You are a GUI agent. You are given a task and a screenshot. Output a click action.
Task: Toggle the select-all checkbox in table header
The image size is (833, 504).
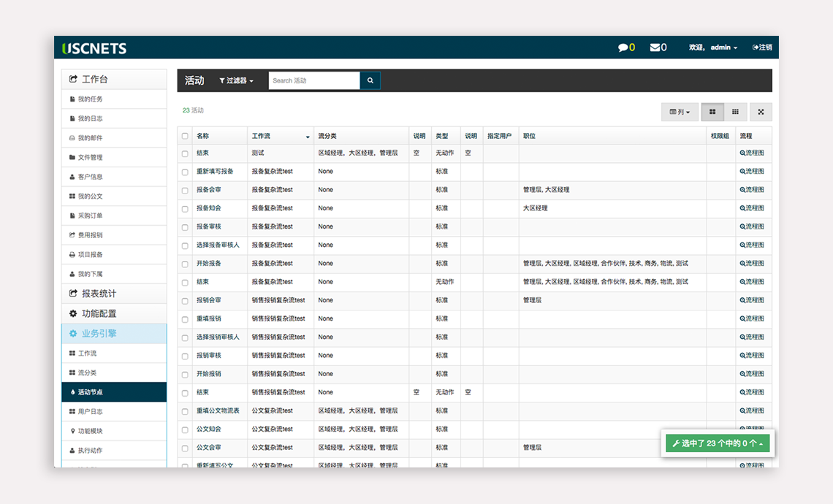coord(185,136)
